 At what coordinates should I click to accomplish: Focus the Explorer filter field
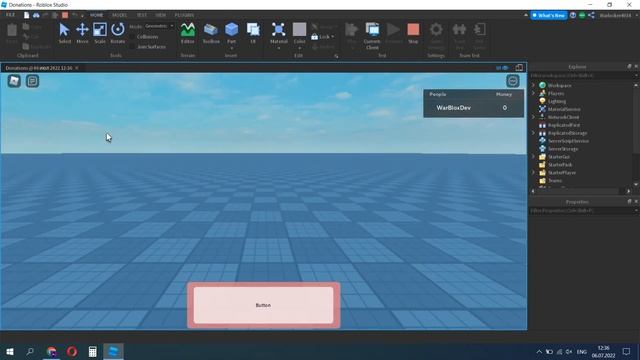[x=582, y=76]
